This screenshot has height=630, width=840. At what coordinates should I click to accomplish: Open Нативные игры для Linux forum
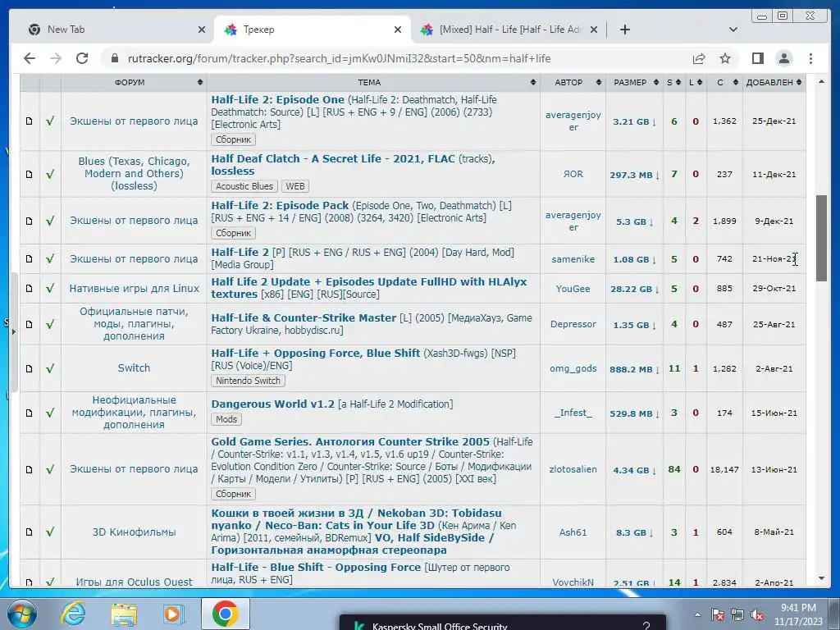pyautogui.click(x=134, y=289)
